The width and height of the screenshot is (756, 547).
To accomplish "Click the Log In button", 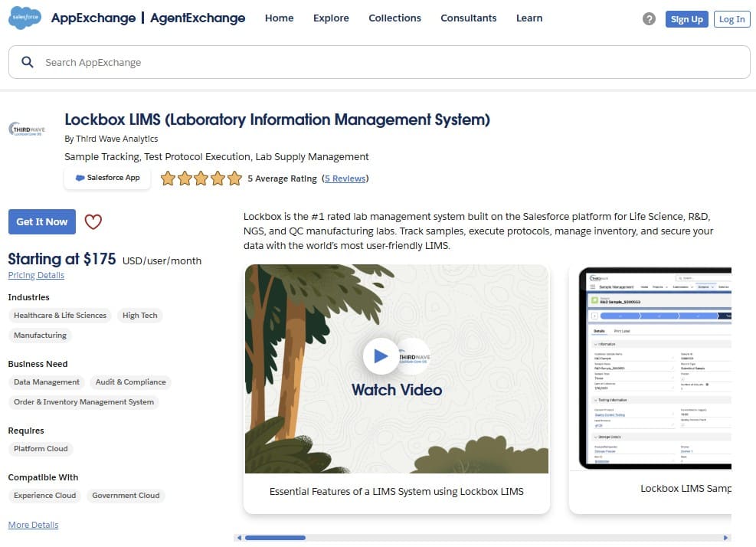I will click(731, 19).
